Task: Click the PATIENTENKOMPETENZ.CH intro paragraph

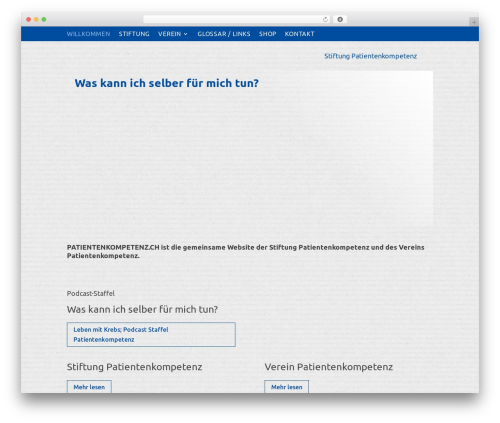Action: click(246, 251)
